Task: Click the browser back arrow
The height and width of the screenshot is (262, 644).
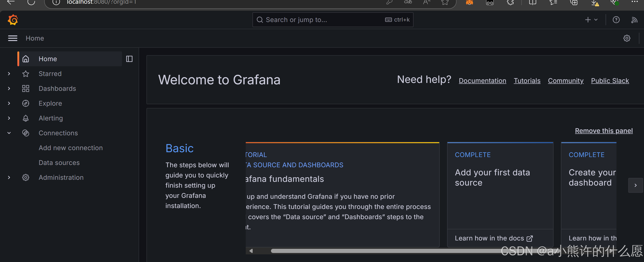Action: [11, 2]
